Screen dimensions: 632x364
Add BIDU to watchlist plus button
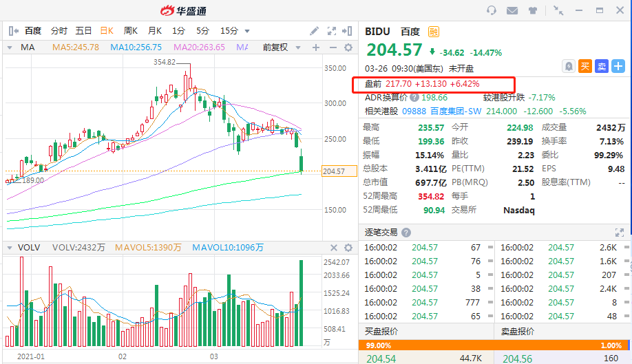tap(618, 67)
